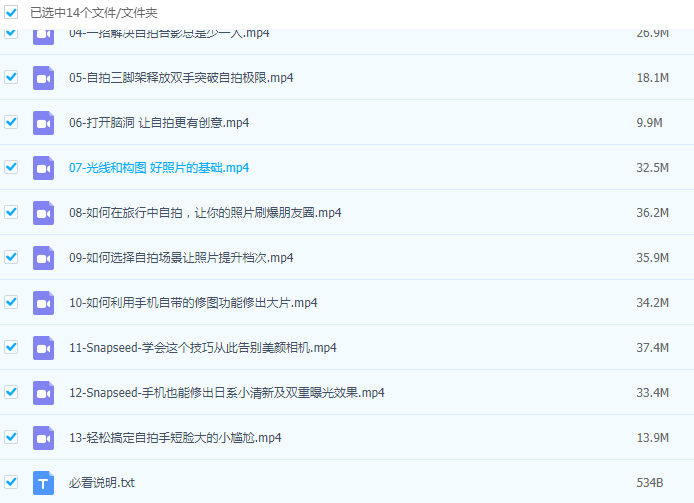694x503 pixels.
Task: Click file name 05-自拍三脚架释放双手突破自拍极限.mp4
Action: [181, 78]
